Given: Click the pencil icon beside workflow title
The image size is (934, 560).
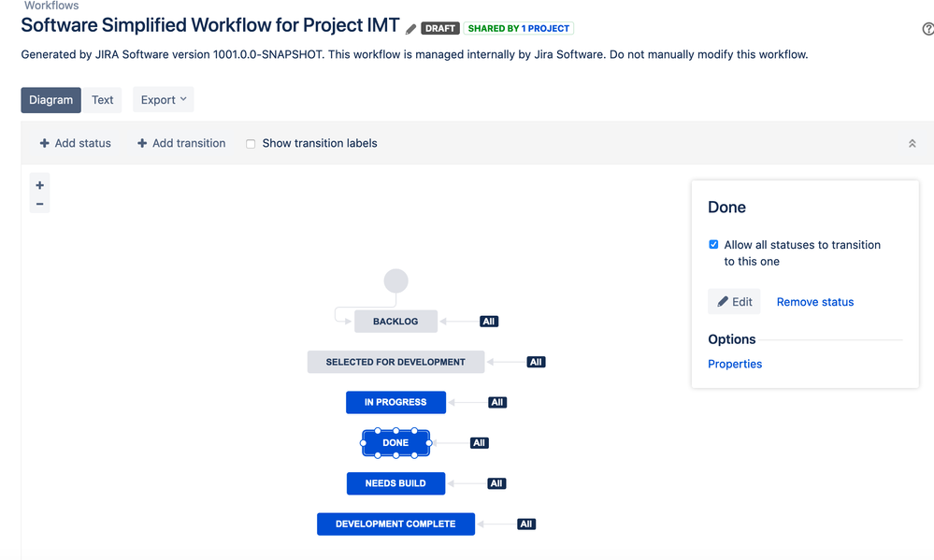Looking at the screenshot, I should (x=410, y=29).
